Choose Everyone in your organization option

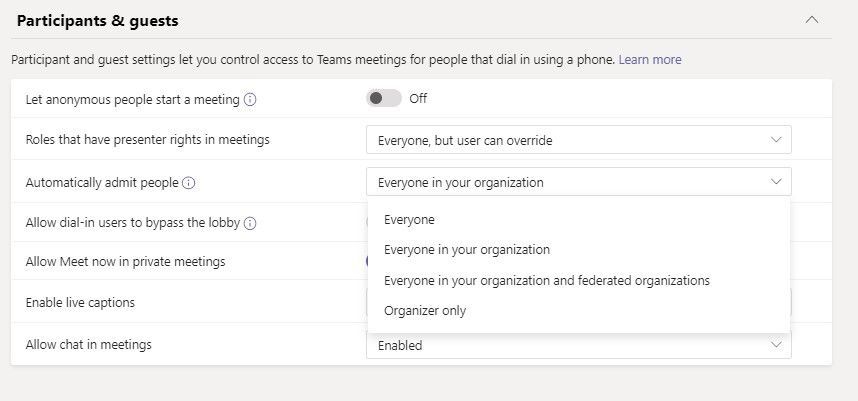click(x=467, y=249)
